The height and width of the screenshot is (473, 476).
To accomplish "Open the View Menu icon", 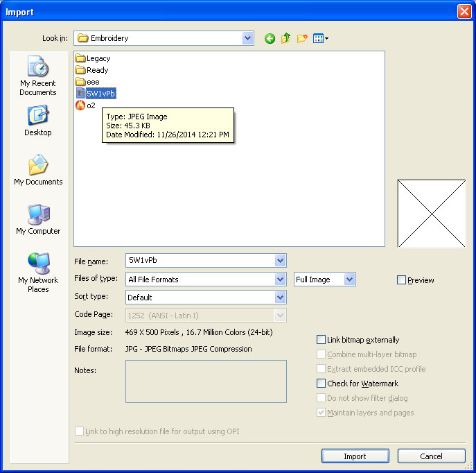I will [321, 39].
